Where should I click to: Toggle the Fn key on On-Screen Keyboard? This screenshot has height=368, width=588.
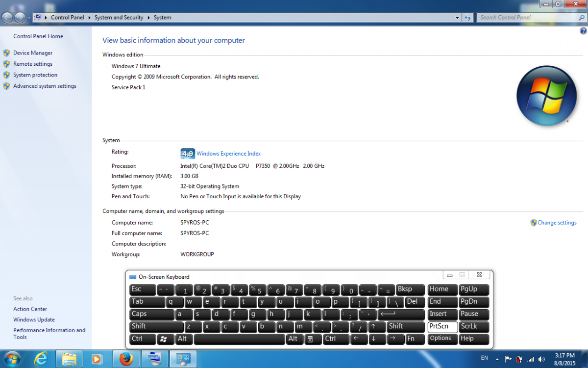tap(415, 339)
